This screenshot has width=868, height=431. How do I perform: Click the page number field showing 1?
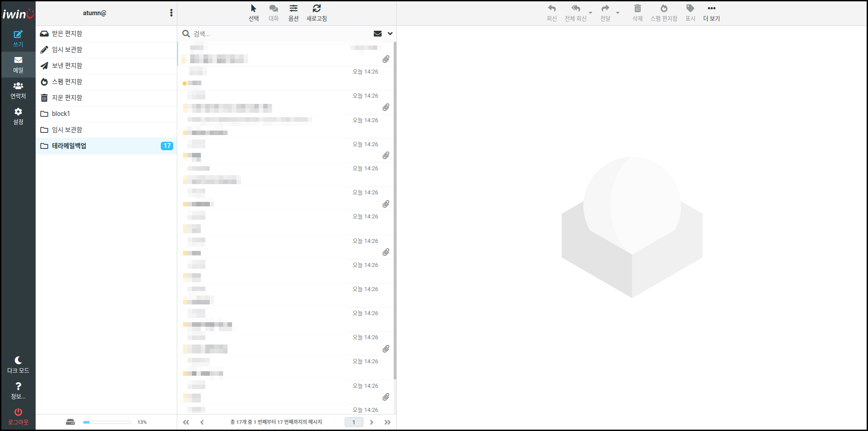354,422
